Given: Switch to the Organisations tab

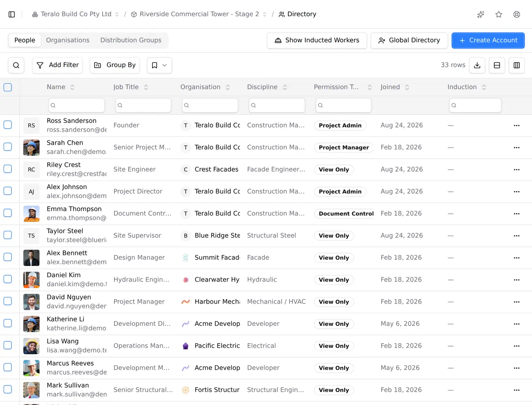Looking at the screenshot, I should [x=68, y=40].
